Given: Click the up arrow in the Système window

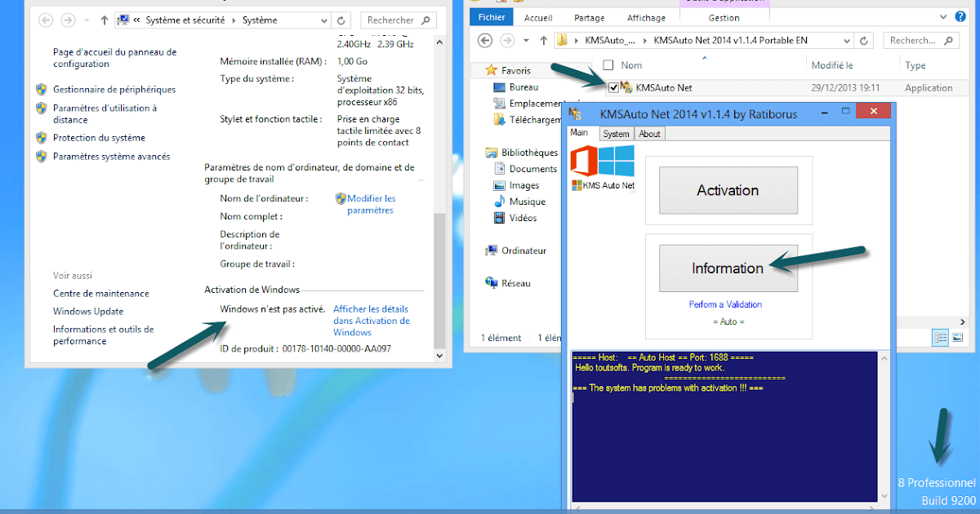Looking at the screenshot, I should pos(104,20).
